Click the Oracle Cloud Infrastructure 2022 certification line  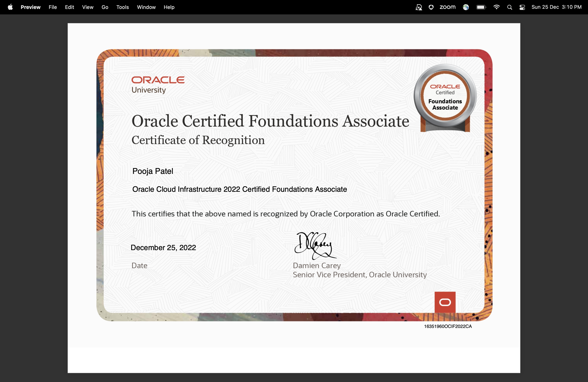[x=240, y=189]
